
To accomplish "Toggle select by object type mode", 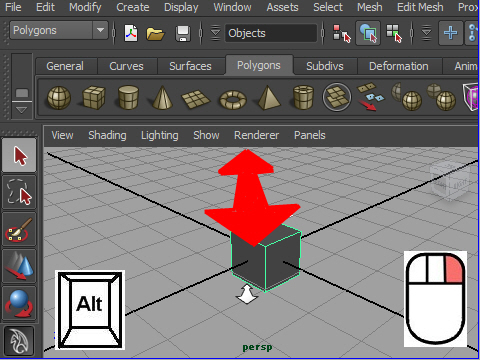I will 368,33.
